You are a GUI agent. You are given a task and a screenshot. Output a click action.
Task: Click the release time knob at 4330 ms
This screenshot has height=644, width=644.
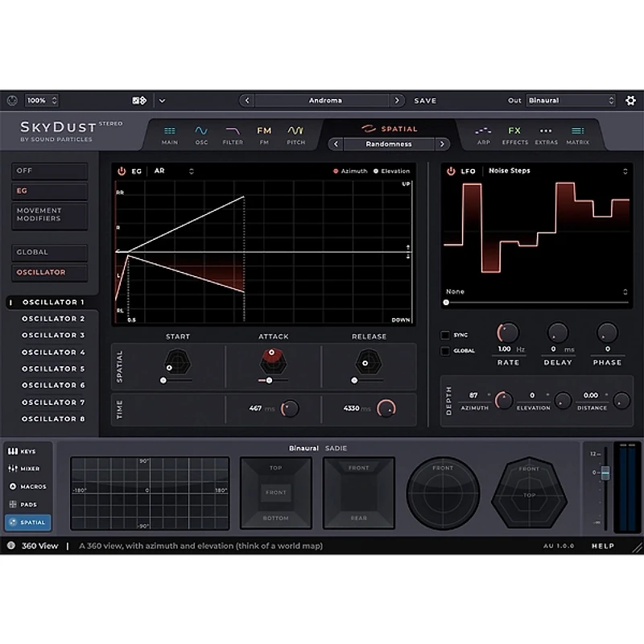tap(386, 408)
